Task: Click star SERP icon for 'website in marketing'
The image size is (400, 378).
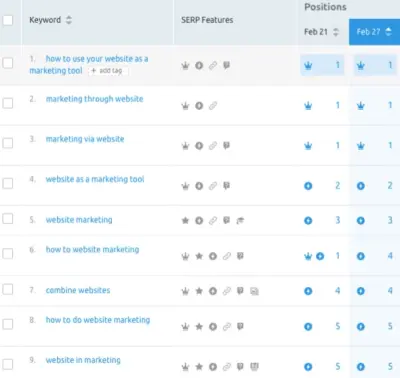Action: click(x=199, y=367)
